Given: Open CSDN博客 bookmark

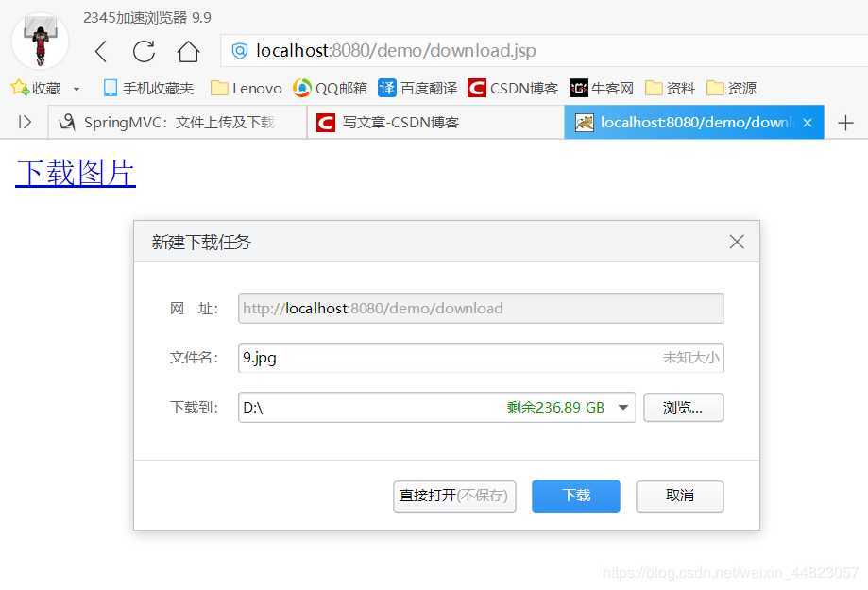Looking at the screenshot, I should pos(513,88).
